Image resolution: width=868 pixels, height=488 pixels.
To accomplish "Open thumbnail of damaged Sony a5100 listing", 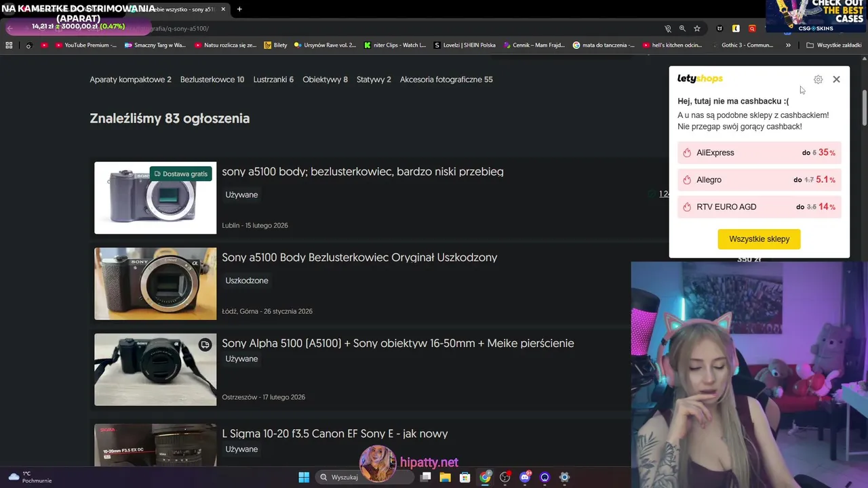I will [155, 283].
